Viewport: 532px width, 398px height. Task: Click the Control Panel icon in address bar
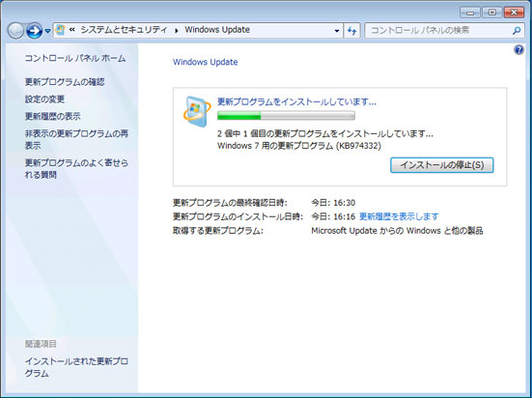61,30
